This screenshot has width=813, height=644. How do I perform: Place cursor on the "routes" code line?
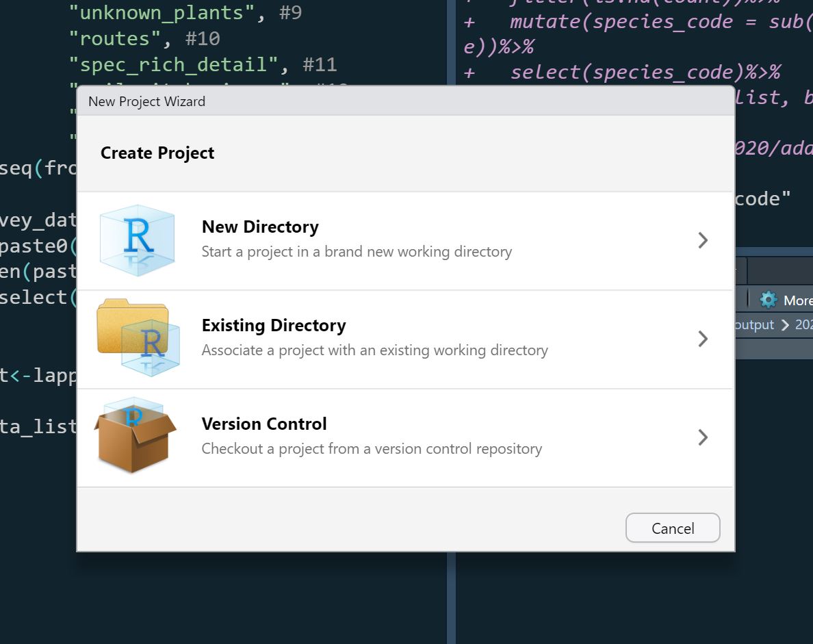(144, 38)
